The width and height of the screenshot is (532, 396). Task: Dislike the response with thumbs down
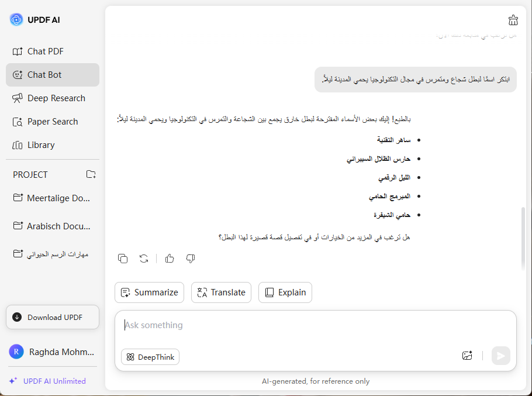tap(190, 258)
